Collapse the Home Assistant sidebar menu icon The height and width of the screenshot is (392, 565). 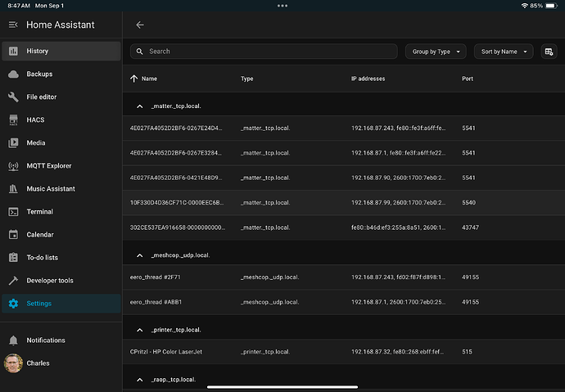(x=13, y=25)
